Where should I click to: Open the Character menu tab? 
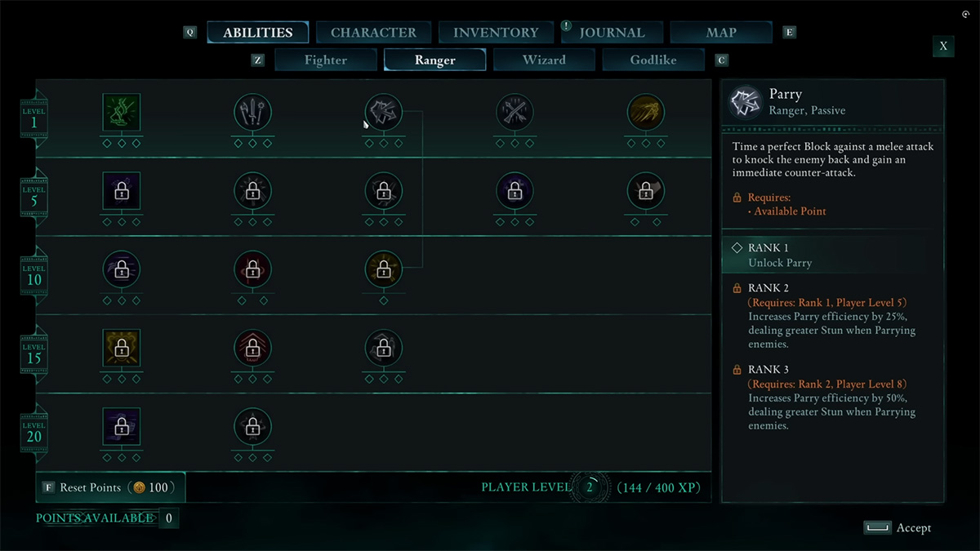click(x=373, y=33)
